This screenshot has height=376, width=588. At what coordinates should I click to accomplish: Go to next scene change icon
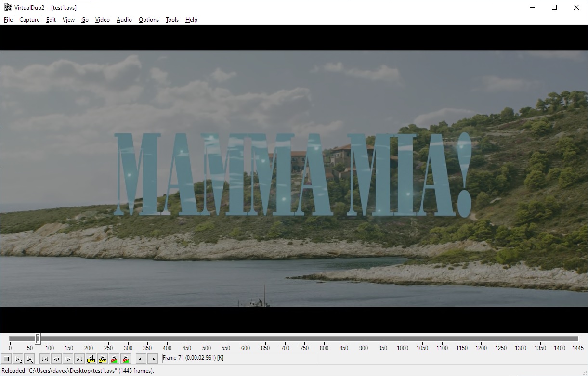point(126,359)
